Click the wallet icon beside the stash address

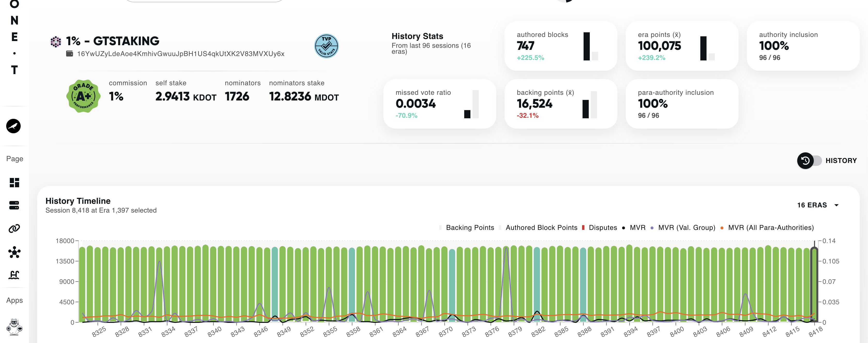(69, 53)
